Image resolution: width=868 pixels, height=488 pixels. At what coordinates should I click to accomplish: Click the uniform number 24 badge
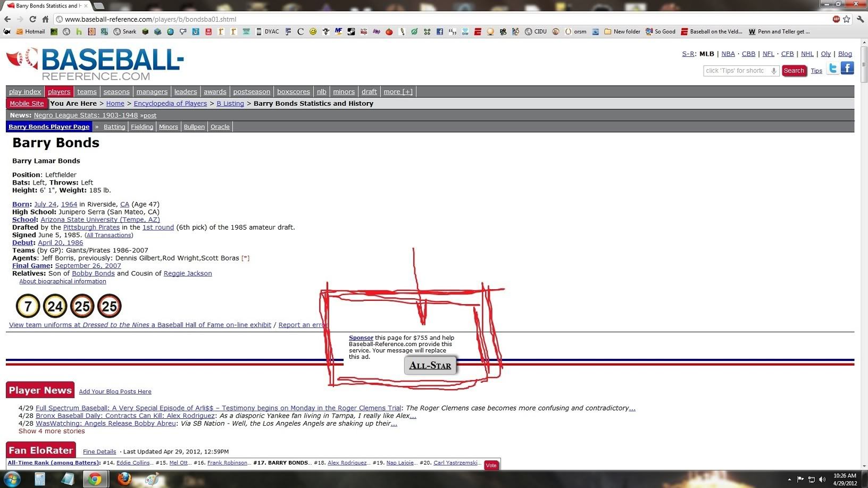[x=55, y=306]
